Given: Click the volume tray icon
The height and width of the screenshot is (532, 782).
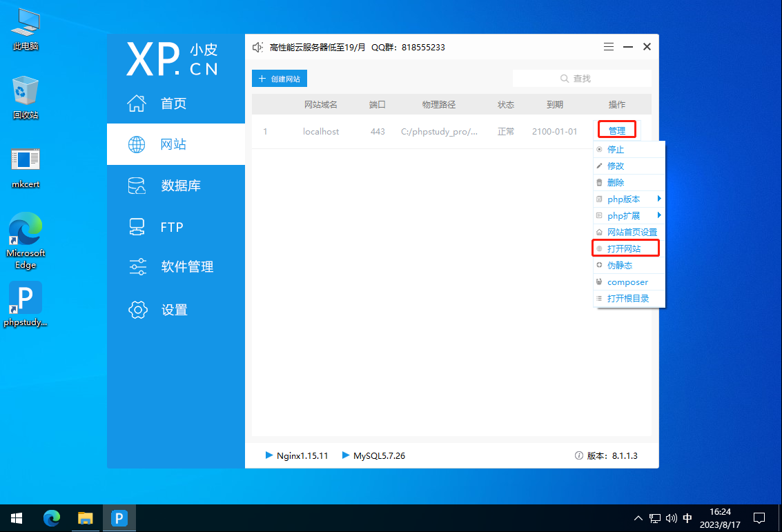Looking at the screenshot, I should point(672,518).
